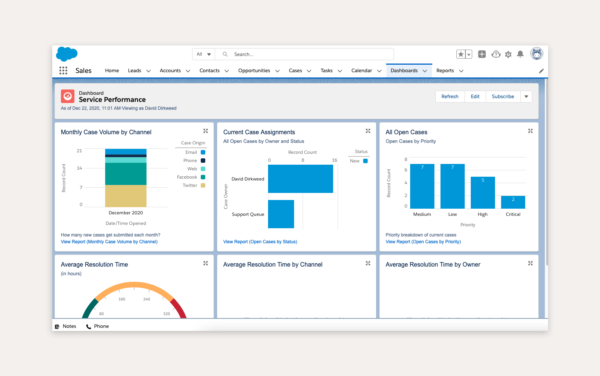Viewport: 600px width, 376px height.
Task: Open the more actions dropdown beside Subscribe
Action: pyautogui.click(x=526, y=96)
